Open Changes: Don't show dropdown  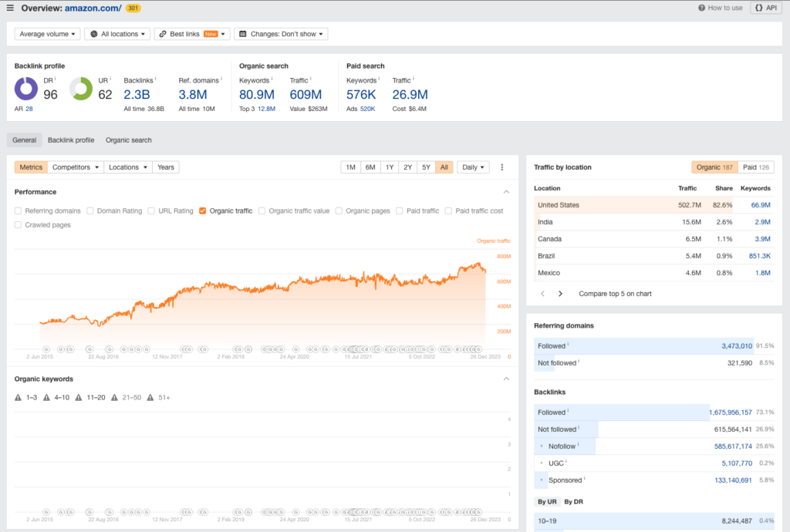click(x=281, y=34)
